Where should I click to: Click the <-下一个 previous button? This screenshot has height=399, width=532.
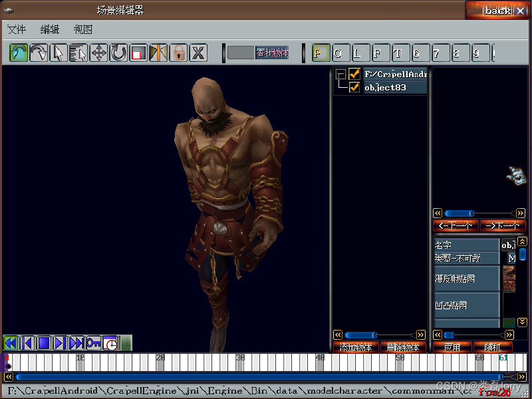click(456, 225)
